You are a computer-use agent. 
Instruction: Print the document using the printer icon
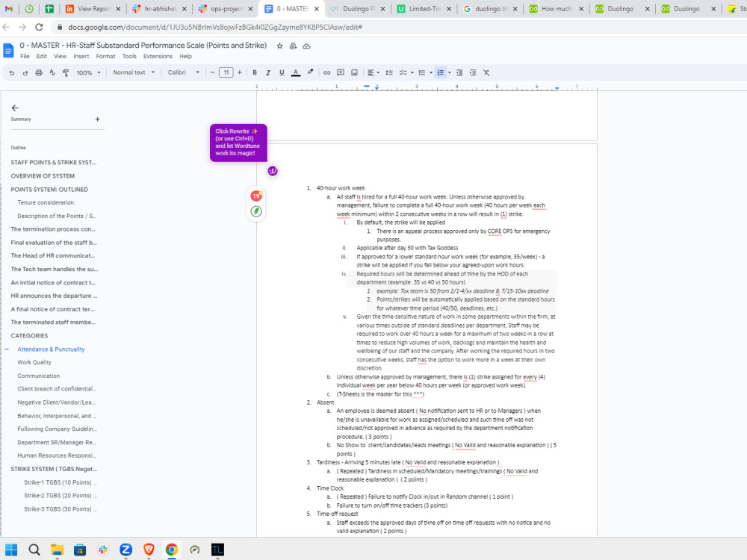pos(39,73)
